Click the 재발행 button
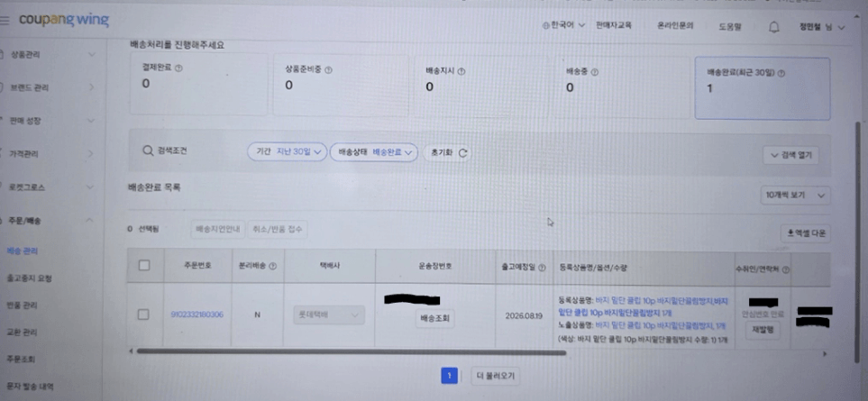This screenshot has width=868, height=401. pos(762,330)
